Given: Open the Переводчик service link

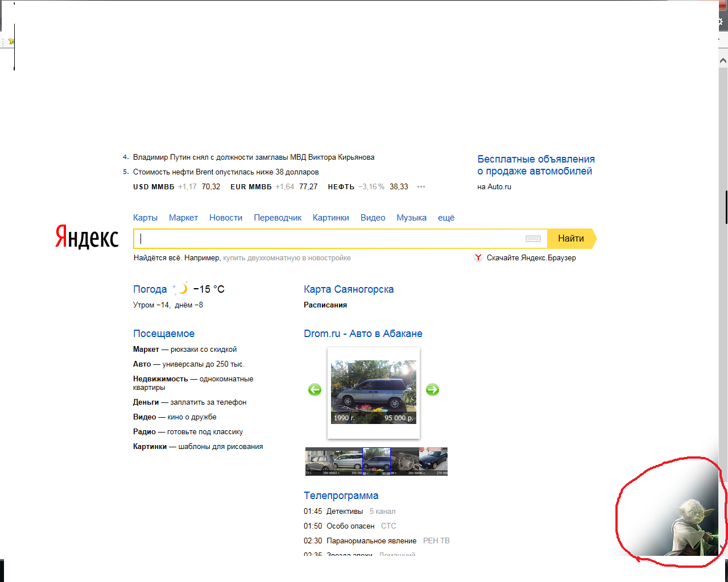Looking at the screenshot, I should (x=278, y=218).
